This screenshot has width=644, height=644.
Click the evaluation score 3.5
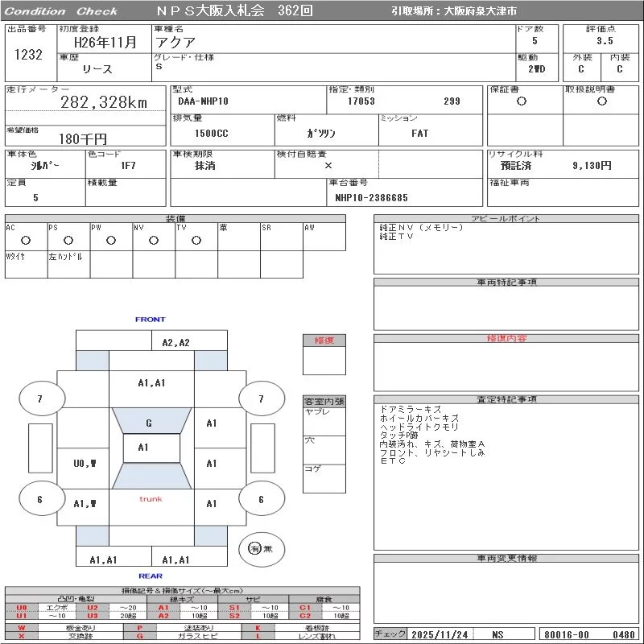[605, 41]
